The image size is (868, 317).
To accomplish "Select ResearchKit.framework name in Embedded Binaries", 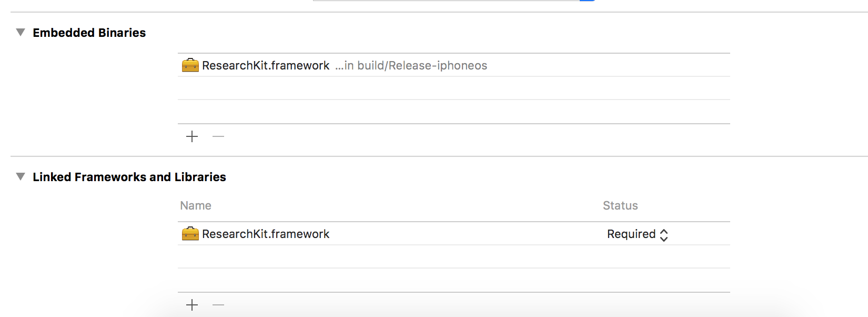I will [266, 66].
